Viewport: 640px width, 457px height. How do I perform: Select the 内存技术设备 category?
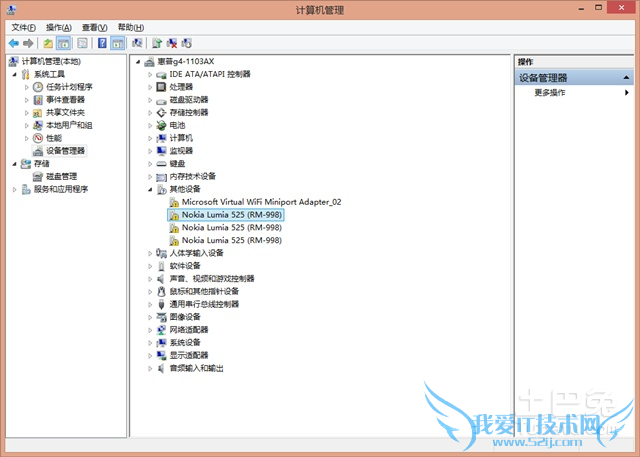click(193, 176)
